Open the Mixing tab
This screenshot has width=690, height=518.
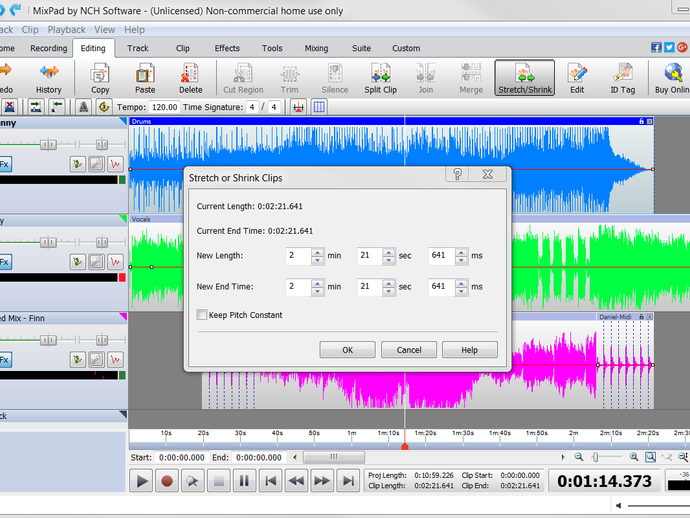tap(316, 48)
